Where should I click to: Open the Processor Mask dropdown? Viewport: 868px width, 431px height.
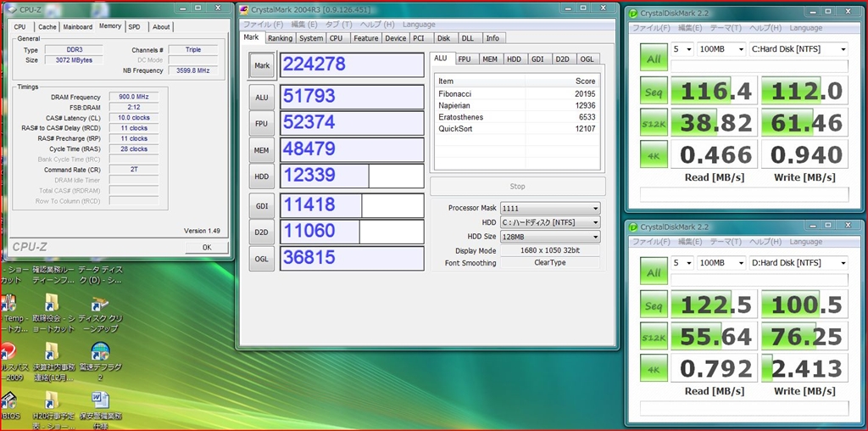(x=549, y=208)
